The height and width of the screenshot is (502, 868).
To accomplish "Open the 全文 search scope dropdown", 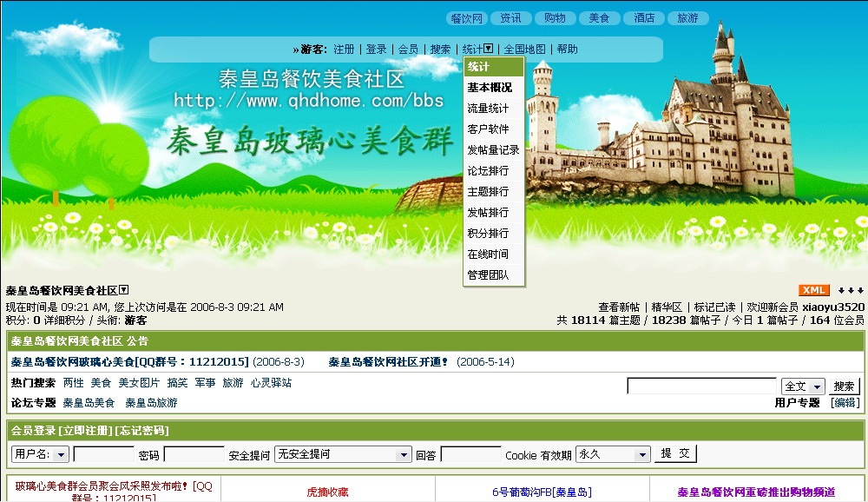I will (x=817, y=386).
